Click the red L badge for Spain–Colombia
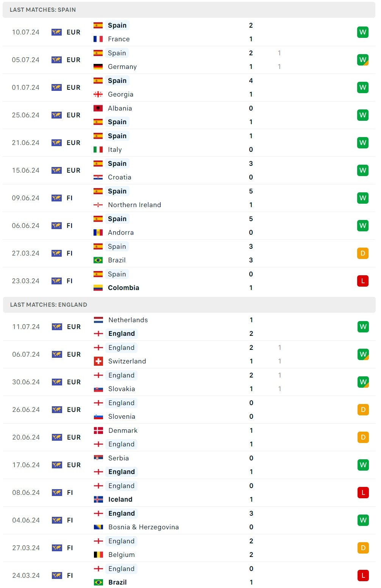The width and height of the screenshot is (381, 588). tap(362, 281)
